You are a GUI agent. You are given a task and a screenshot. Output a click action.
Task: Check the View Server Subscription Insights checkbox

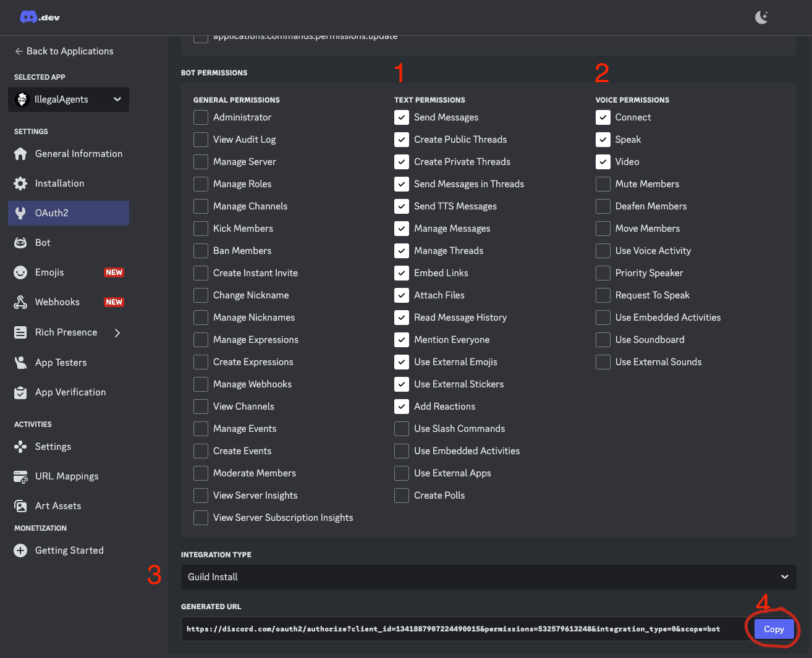pyautogui.click(x=201, y=518)
